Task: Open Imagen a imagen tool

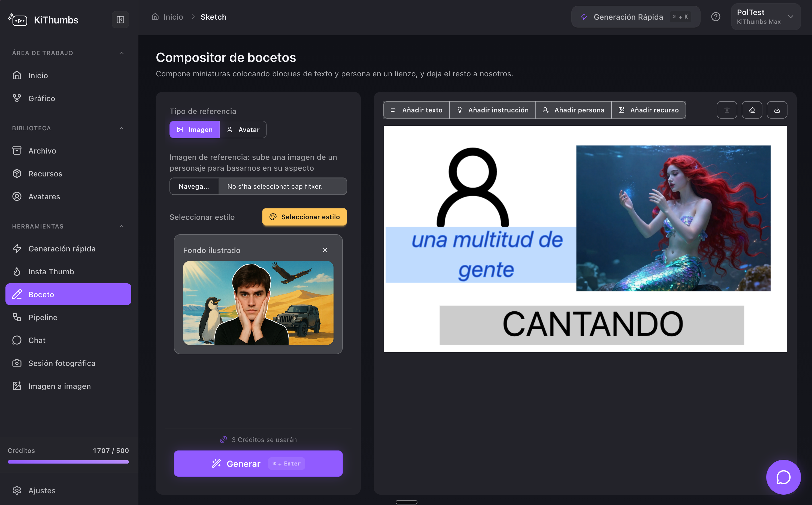Action: click(x=68, y=386)
